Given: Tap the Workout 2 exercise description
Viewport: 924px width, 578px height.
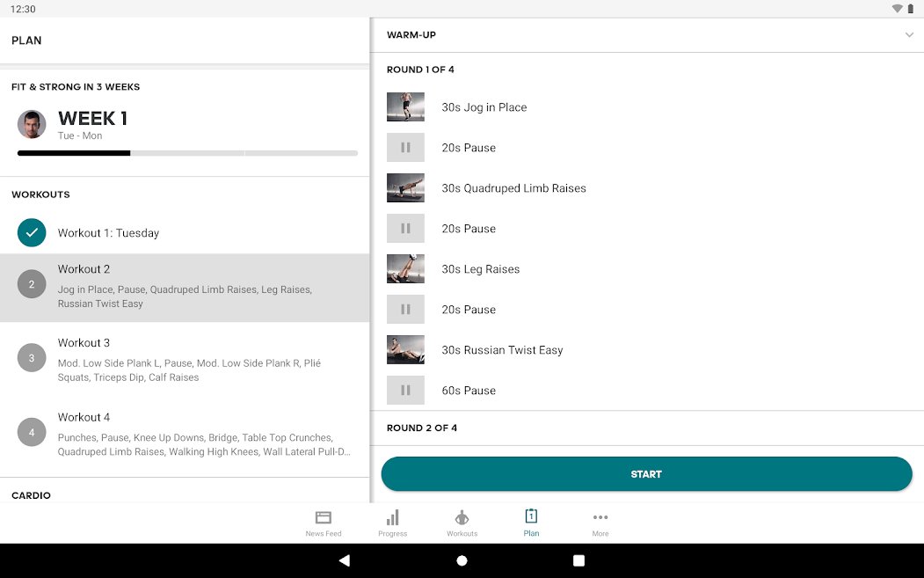Looking at the screenshot, I should coord(185,296).
